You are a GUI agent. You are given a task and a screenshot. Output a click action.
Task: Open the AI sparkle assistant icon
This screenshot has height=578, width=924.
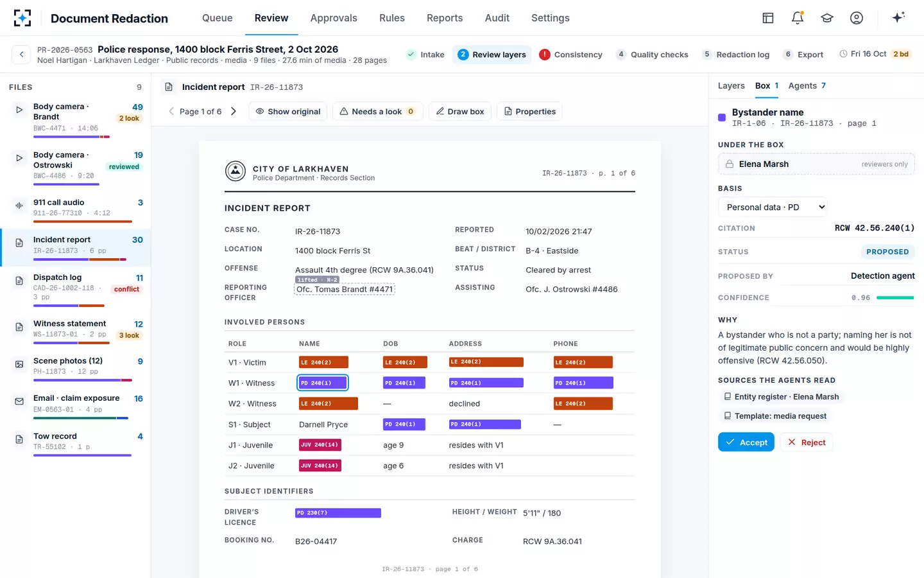[x=898, y=17]
